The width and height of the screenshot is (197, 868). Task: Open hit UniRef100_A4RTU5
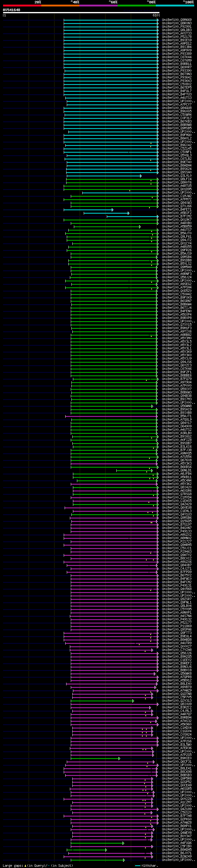[x=177, y=186]
